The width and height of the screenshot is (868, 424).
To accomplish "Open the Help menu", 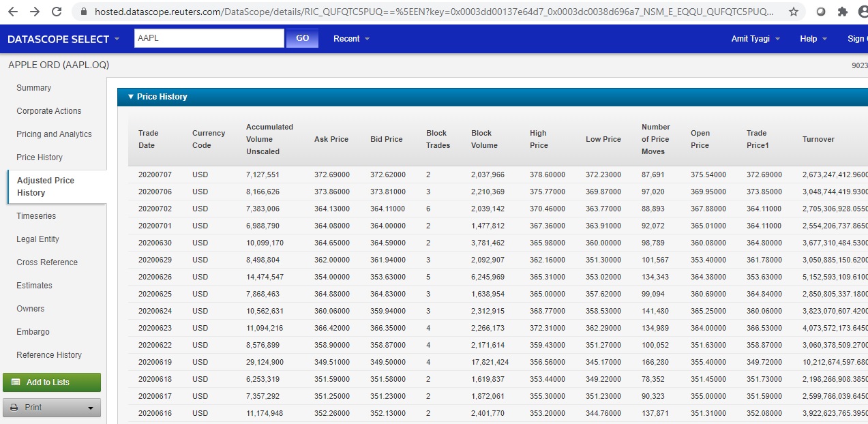I will point(813,39).
